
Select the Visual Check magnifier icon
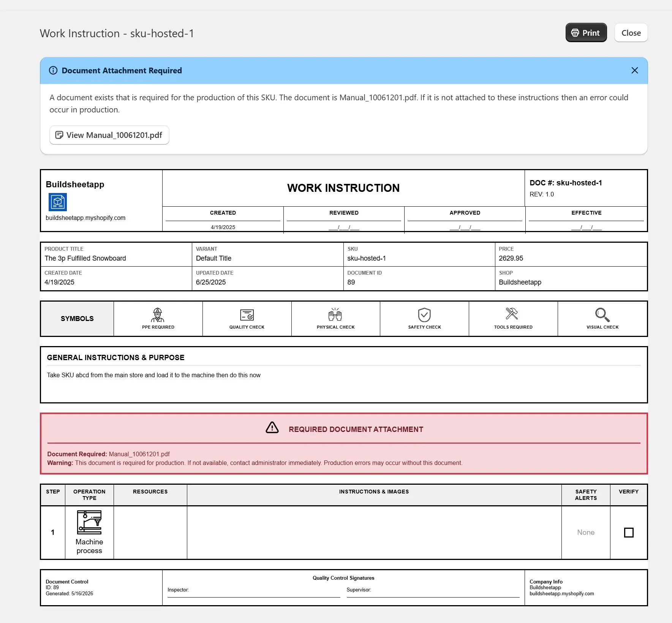click(602, 315)
